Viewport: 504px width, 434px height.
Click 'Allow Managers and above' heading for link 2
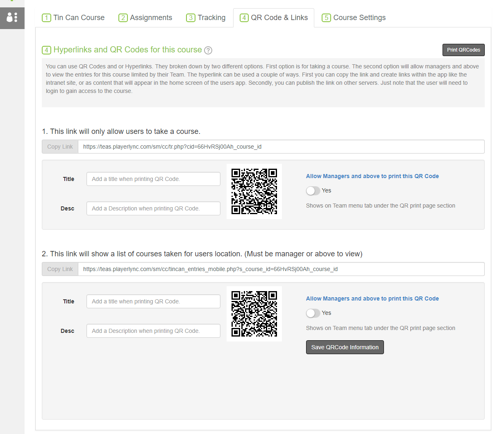click(372, 298)
